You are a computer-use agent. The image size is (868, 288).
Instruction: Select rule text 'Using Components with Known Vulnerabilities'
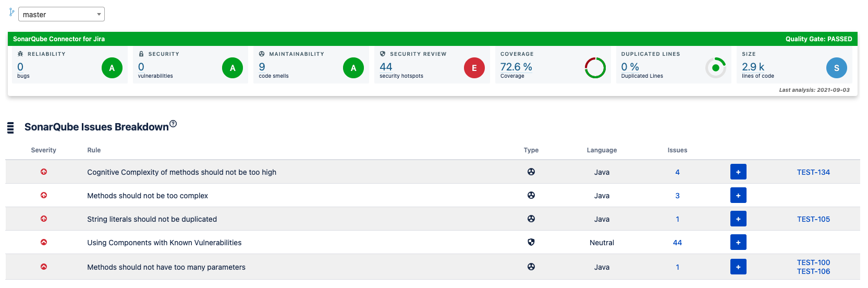[164, 243]
